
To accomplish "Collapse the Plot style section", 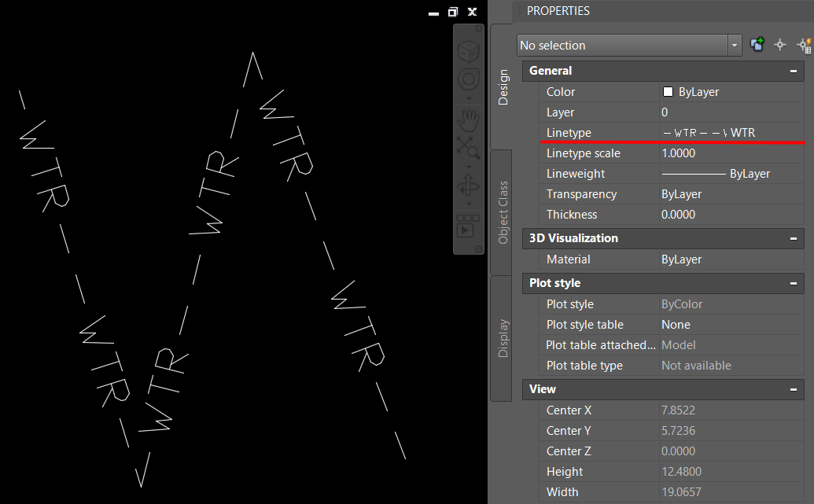I will tap(794, 283).
